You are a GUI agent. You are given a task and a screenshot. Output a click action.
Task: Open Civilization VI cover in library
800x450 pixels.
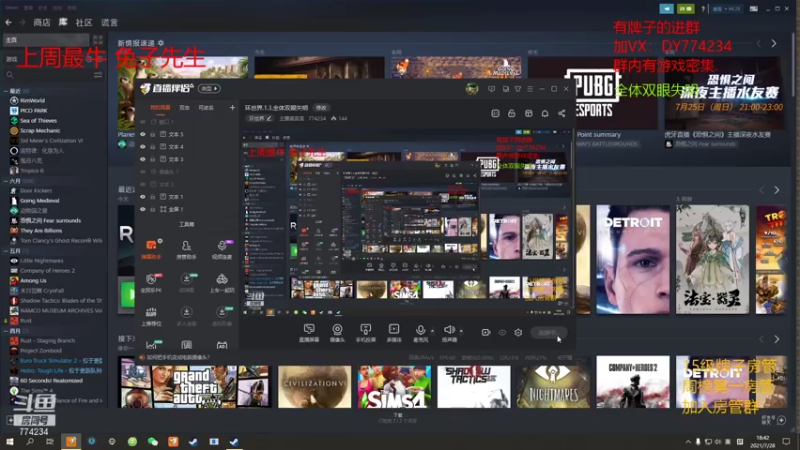click(x=315, y=386)
